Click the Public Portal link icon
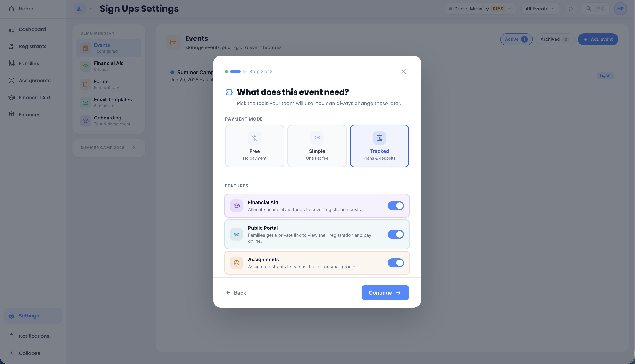 pyautogui.click(x=236, y=234)
